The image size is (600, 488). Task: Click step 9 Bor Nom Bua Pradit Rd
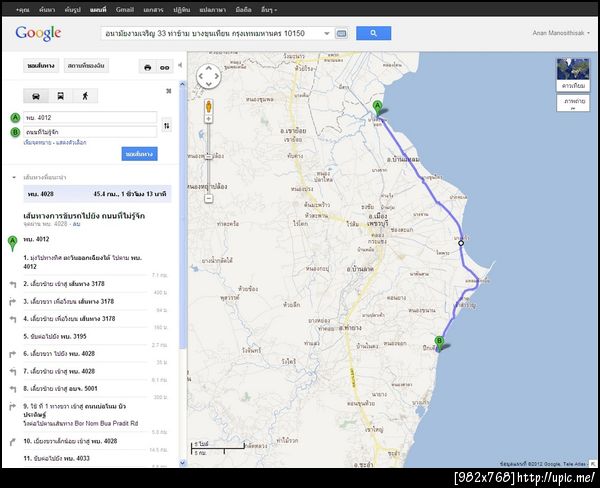(x=107, y=424)
